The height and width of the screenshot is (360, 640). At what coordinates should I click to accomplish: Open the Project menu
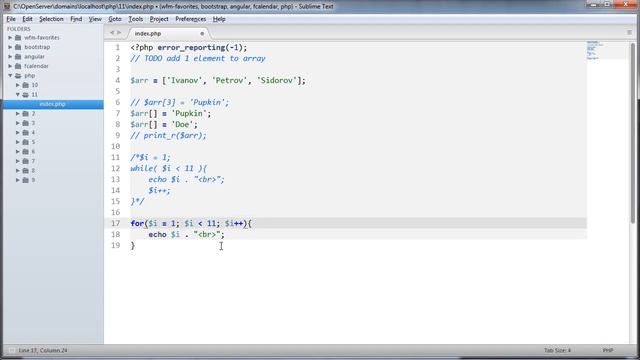[x=159, y=19]
